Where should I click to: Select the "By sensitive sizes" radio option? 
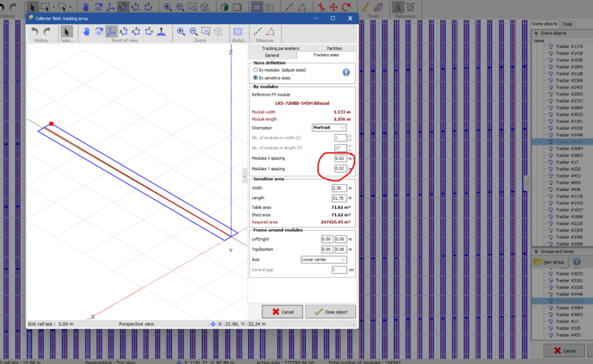(256, 78)
